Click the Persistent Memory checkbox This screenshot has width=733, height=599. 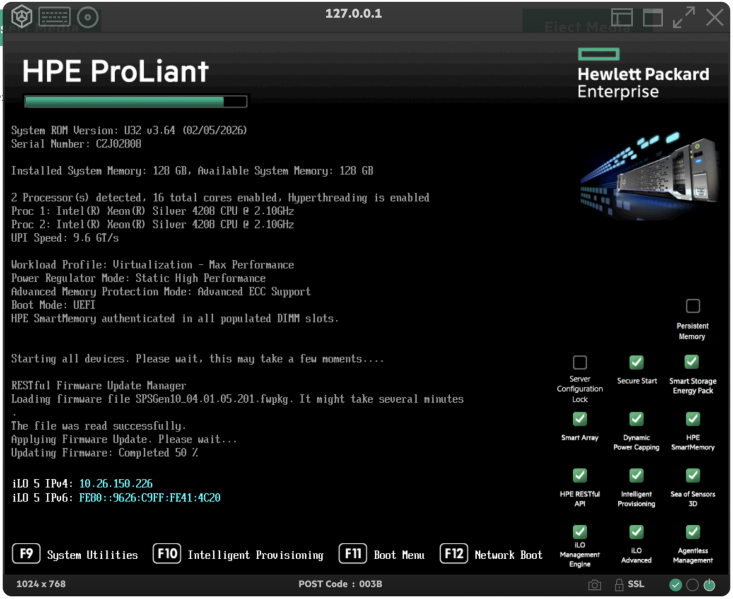(692, 306)
